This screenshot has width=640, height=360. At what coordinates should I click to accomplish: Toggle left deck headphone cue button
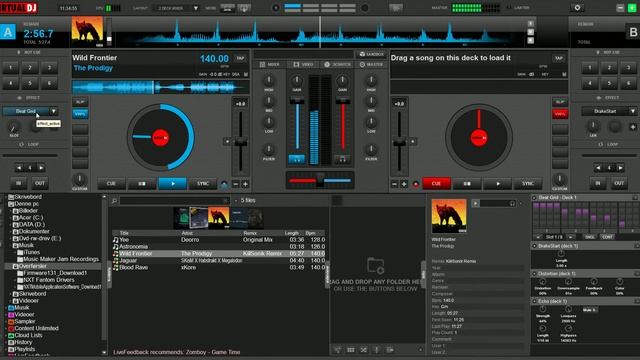pyautogui.click(x=297, y=160)
